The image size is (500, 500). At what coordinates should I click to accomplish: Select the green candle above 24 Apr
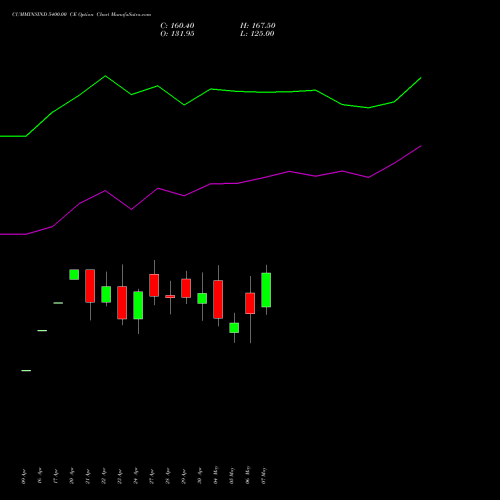pyautogui.click(x=138, y=305)
